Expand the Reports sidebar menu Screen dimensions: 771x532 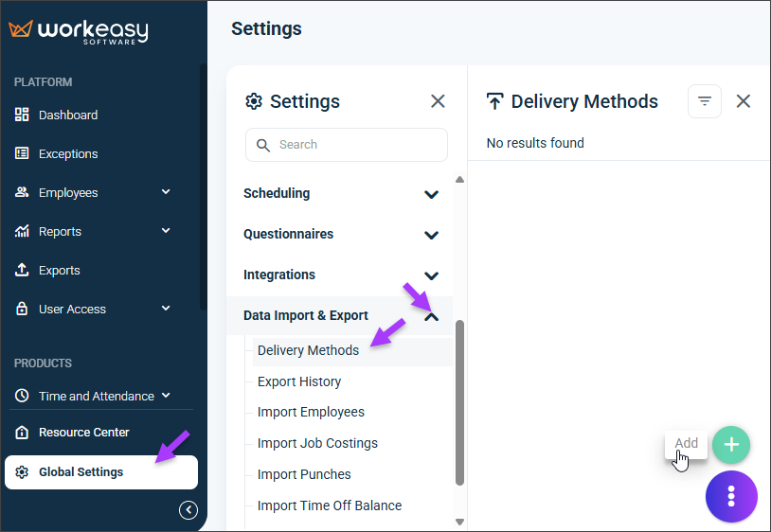point(166,230)
